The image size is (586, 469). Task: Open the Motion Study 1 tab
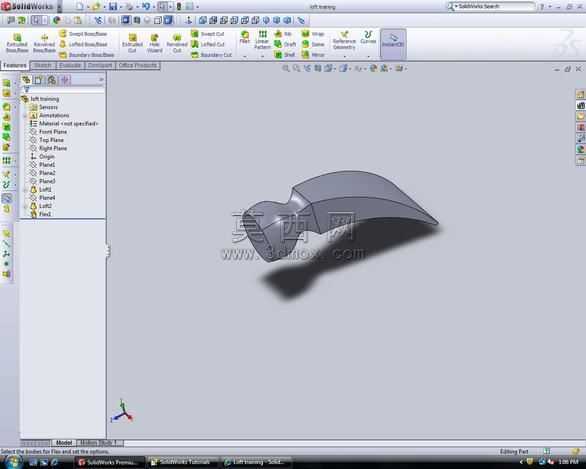point(99,442)
